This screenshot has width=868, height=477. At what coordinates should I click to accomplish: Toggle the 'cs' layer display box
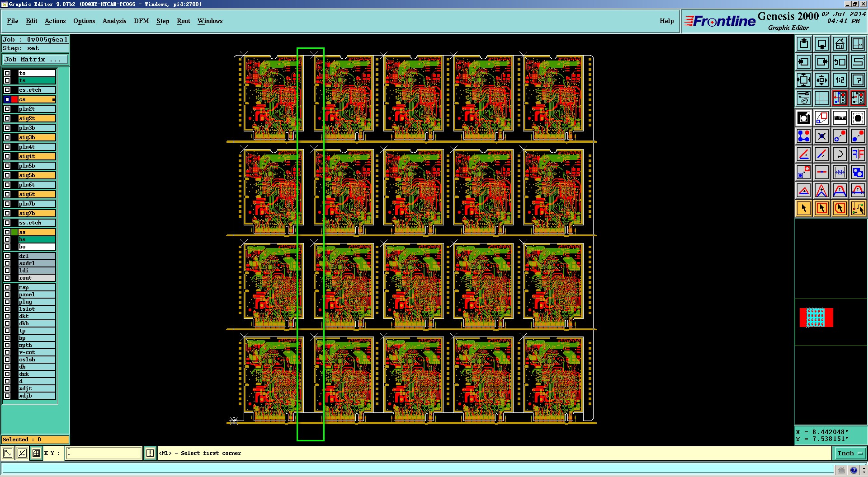(x=7, y=99)
